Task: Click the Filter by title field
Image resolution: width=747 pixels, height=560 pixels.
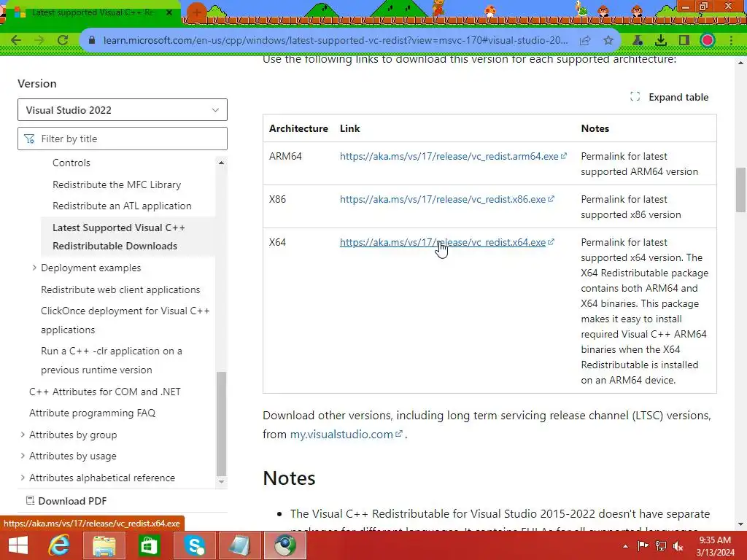Action: (x=123, y=139)
